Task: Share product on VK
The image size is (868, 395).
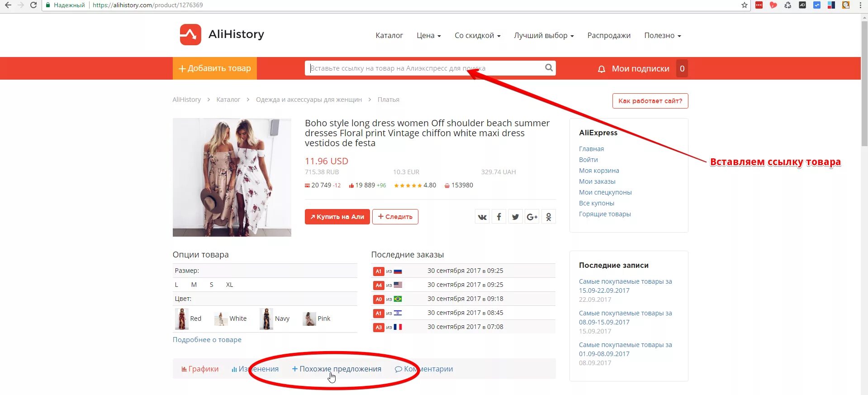Action: point(482,217)
